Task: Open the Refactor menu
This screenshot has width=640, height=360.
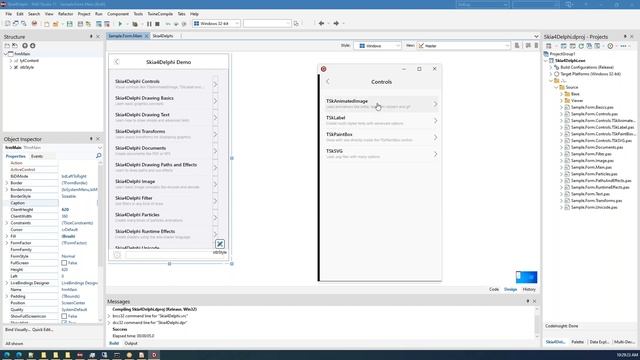Action: 65,14
